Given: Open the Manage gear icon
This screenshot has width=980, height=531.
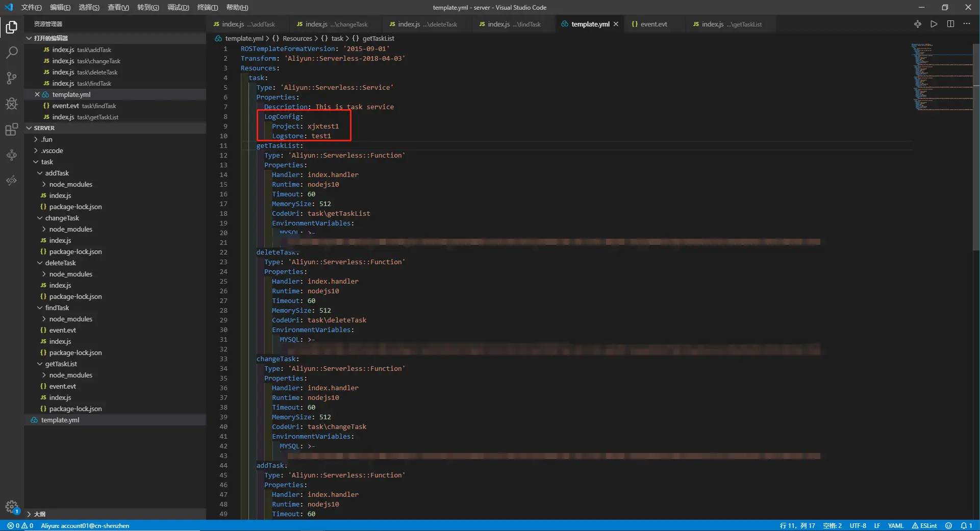Looking at the screenshot, I should [x=11, y=507].
